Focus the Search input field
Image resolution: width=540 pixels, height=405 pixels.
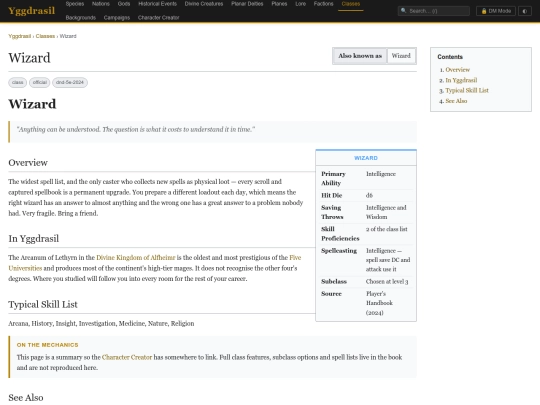434,11
